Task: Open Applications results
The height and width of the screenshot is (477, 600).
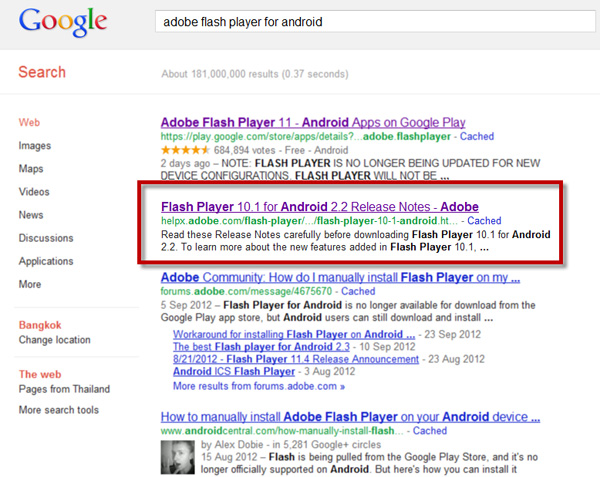Action: coord(46,261)
